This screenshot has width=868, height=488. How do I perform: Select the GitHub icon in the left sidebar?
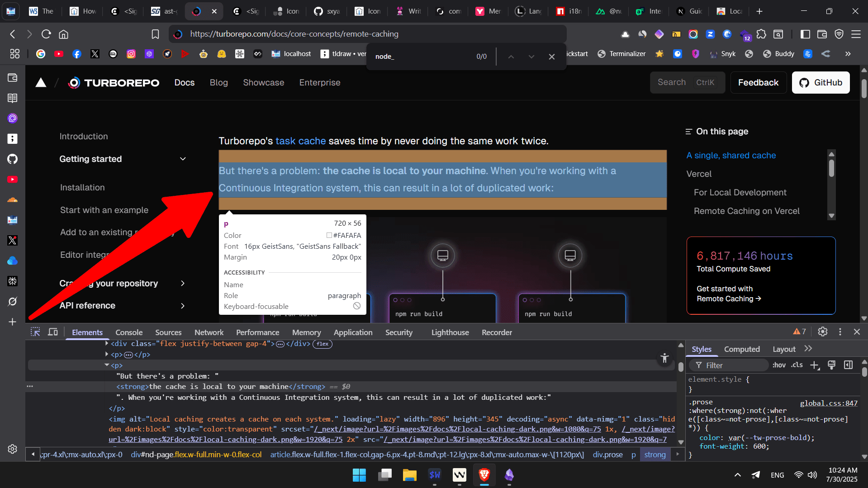coord(12,159)
